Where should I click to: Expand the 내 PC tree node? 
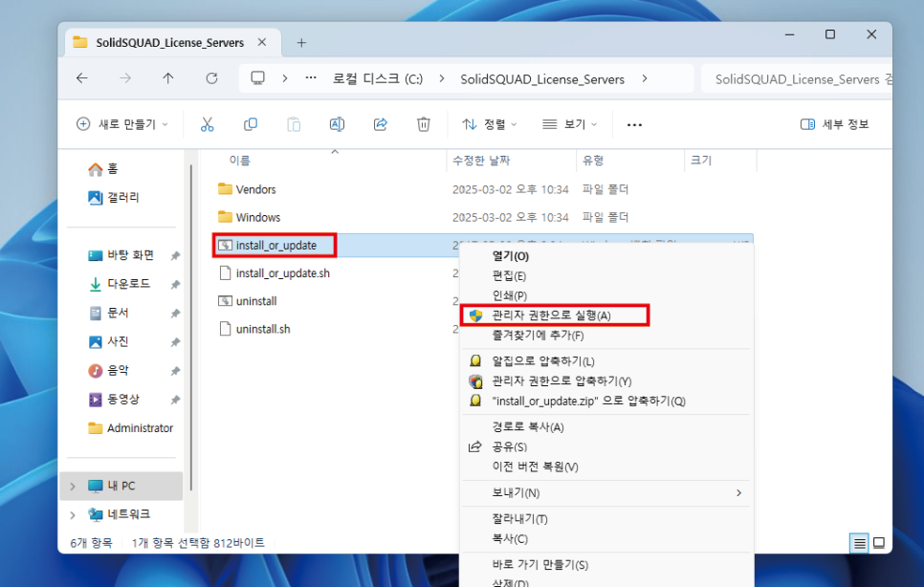pos(73,487)
